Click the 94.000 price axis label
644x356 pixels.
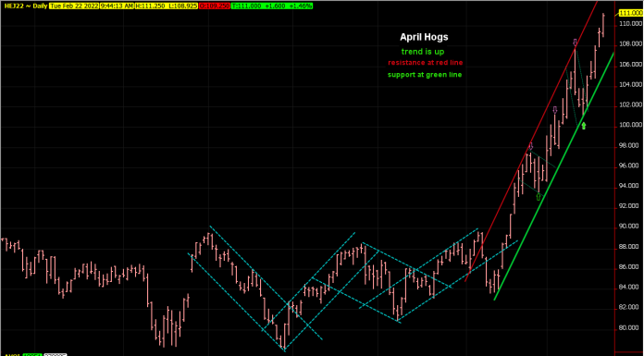point(630,186)
